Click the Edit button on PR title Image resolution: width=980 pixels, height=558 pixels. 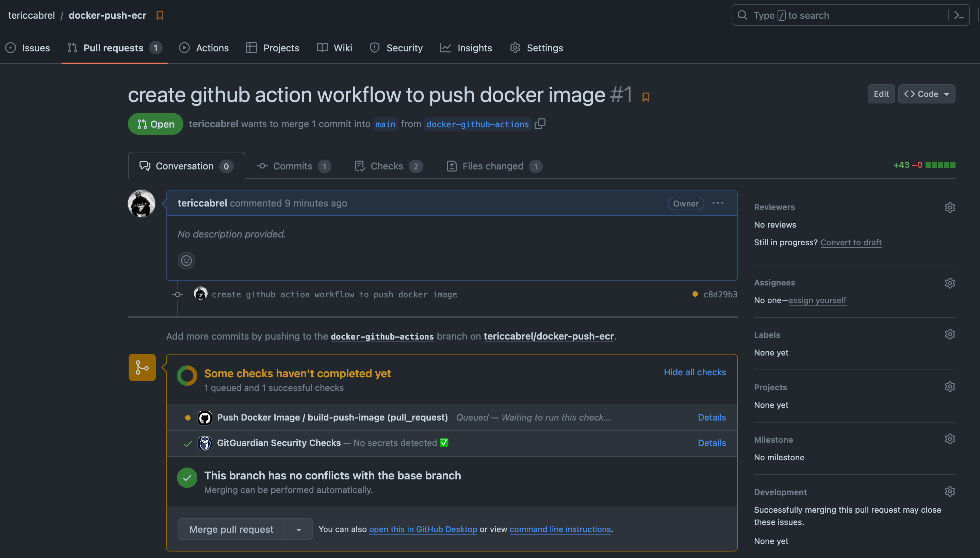[x=881, y=94]
